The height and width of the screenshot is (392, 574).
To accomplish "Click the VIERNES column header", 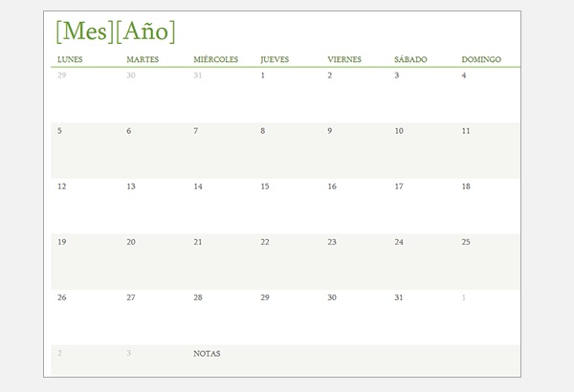I will click(344, 59).
